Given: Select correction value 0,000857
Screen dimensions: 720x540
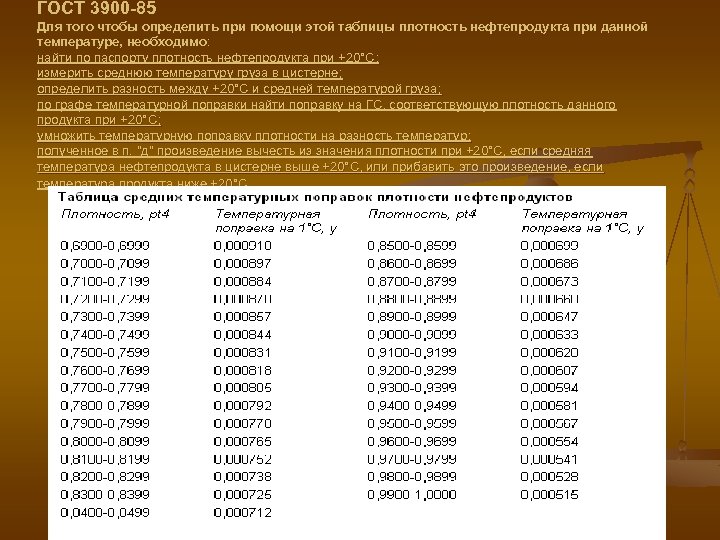Looking at the screenshot, I should [242, 317].
